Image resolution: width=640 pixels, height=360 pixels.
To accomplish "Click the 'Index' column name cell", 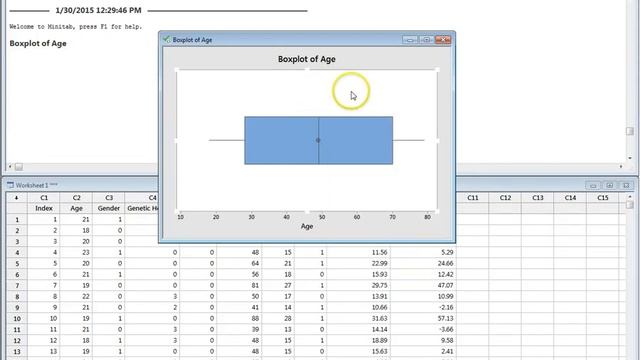I will (44, 208).
